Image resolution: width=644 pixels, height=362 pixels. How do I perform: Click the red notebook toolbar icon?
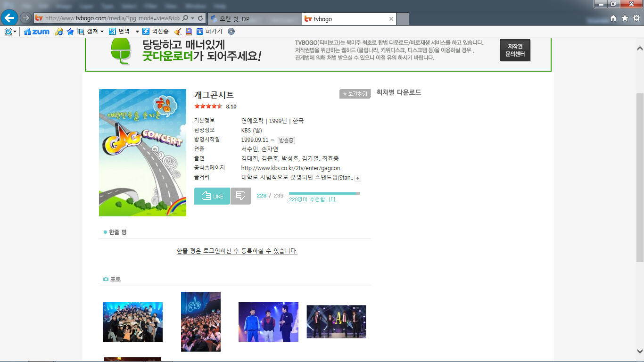(189, 32)
